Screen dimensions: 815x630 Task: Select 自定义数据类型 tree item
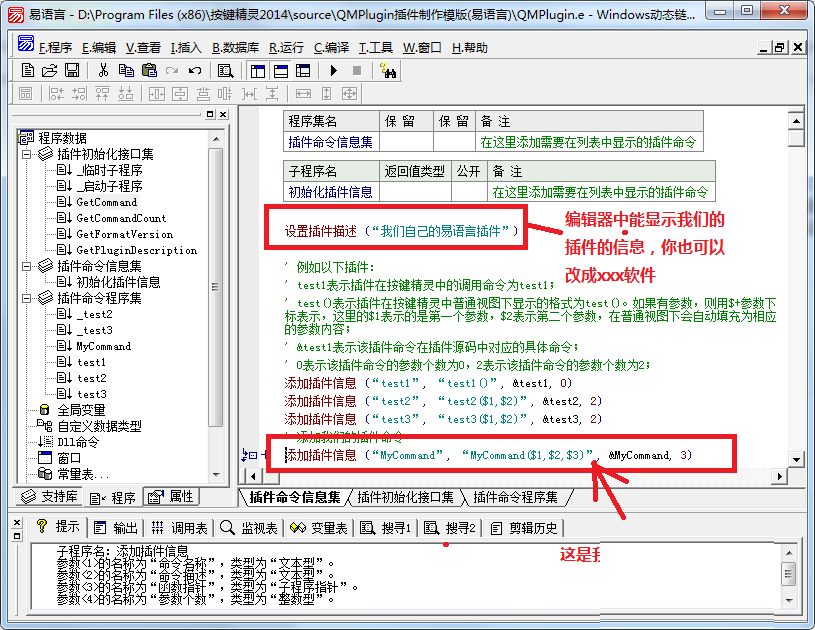[x=99, y=426]
